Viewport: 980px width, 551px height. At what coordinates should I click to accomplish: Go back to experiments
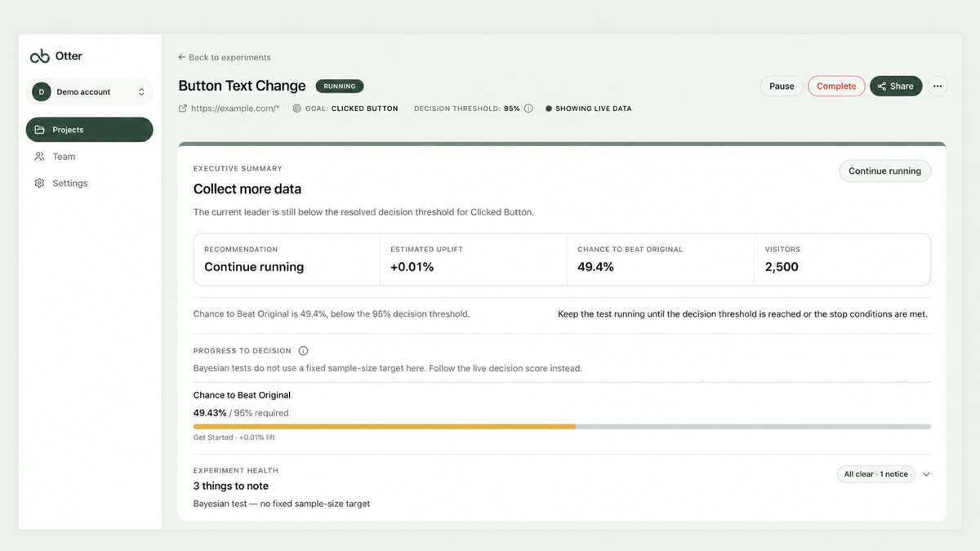tap(225, 58)
